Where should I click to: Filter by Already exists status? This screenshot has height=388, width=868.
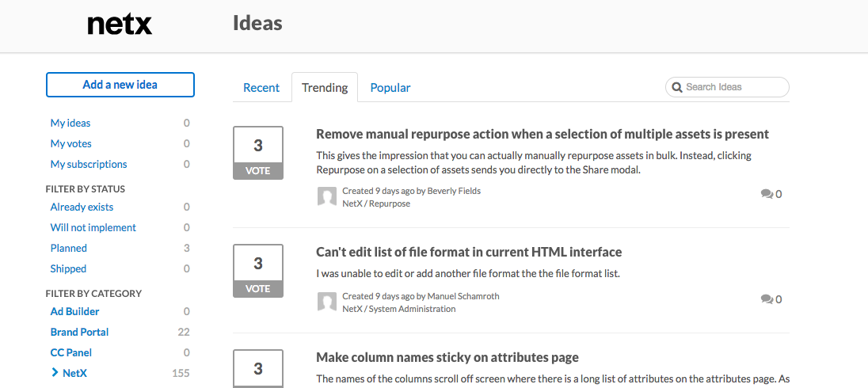[x=82, y=207]
